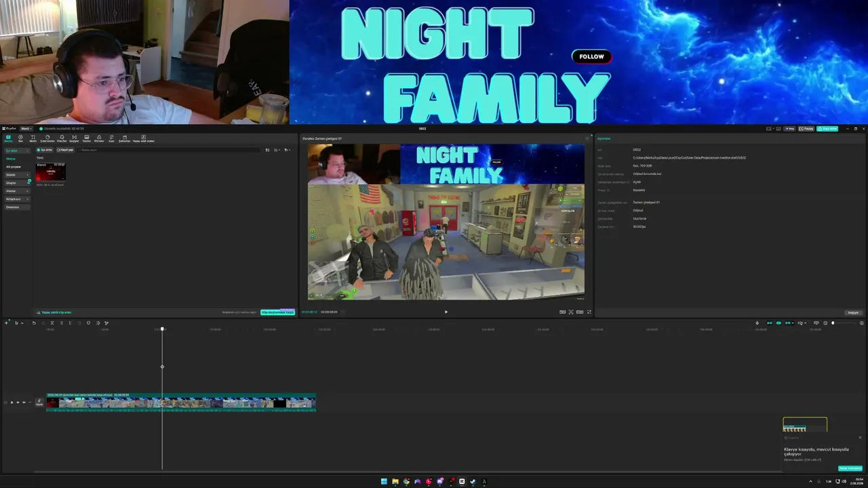Image resolution: width=868 pixels, height=488 pixels.
Task: Open the media filter dropdown
Action: (287, 150)
